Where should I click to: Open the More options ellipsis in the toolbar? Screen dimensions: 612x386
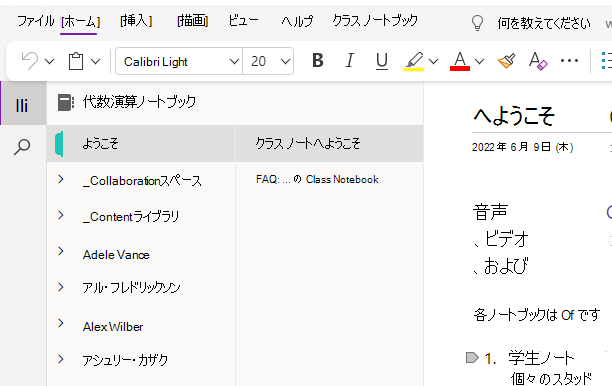[x=569, y=61]
